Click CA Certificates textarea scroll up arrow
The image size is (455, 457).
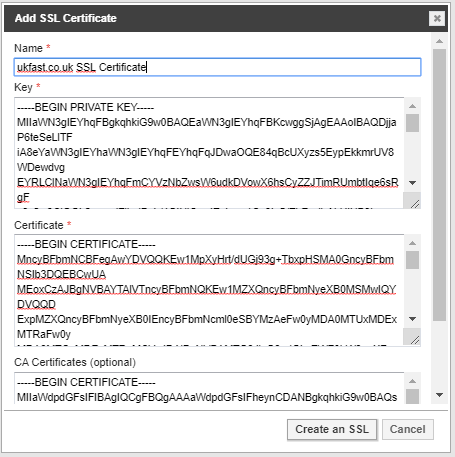click(x=412, y=381)
